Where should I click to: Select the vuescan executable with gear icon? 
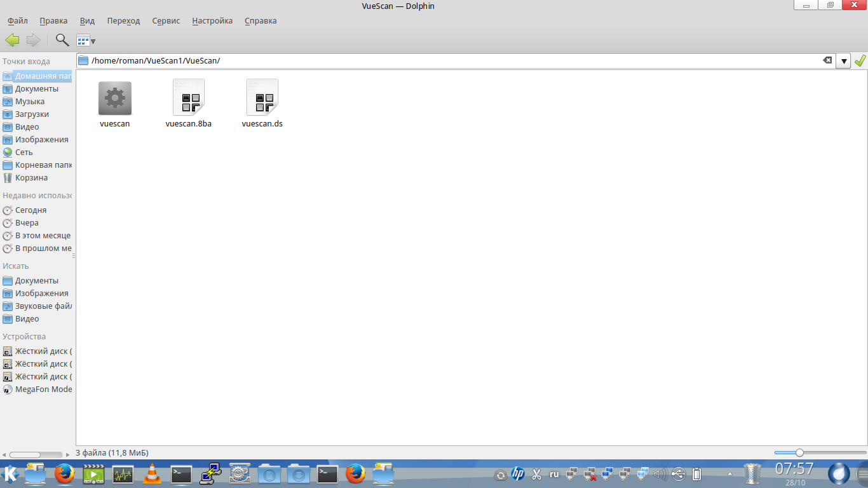pos(115,104)
